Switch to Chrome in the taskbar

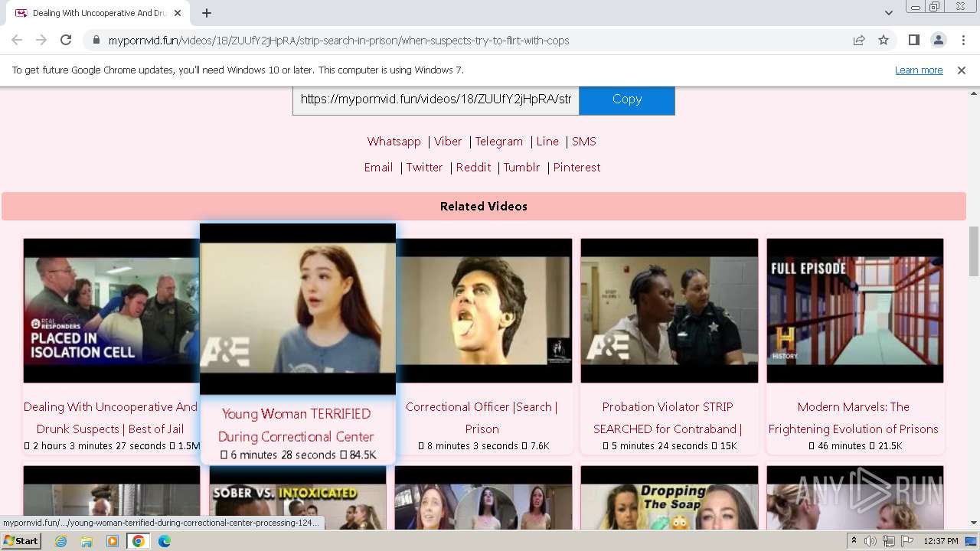tap(139, 541)
